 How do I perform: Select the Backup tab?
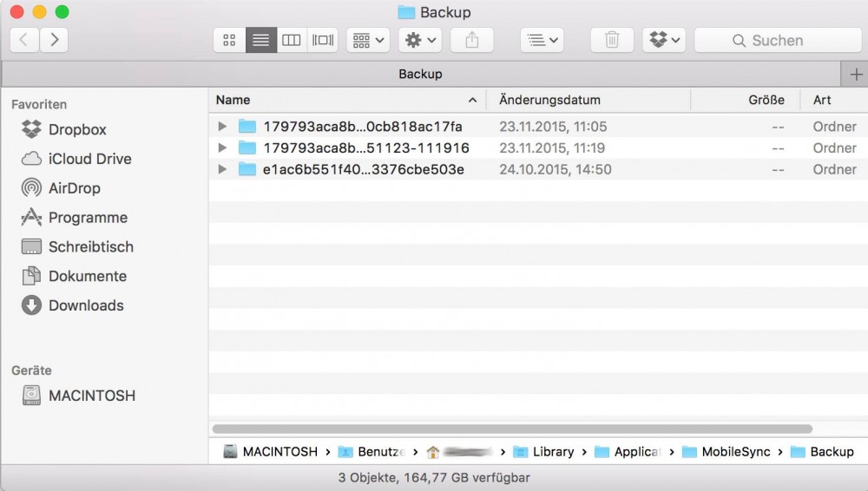click(420, 74)
